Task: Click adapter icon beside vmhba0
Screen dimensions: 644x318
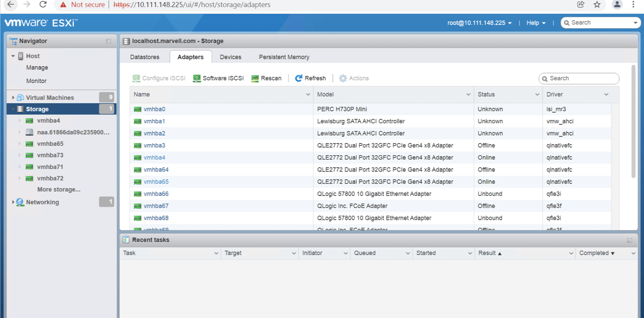Action: (138, 109)
